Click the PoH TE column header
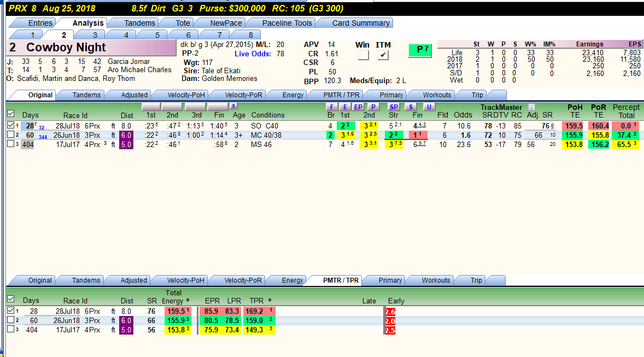Image resolution: width=644 pixels, height=357 pixels. point(575,111)
